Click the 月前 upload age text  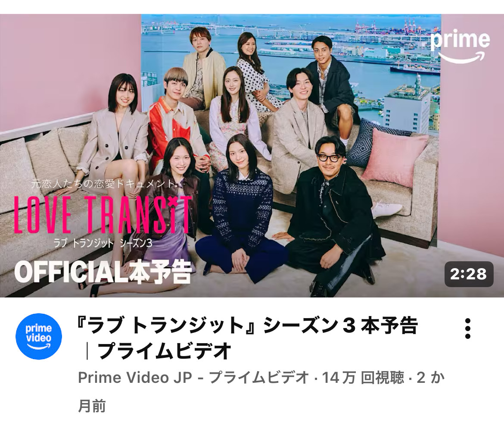click(x=92, y=406)
